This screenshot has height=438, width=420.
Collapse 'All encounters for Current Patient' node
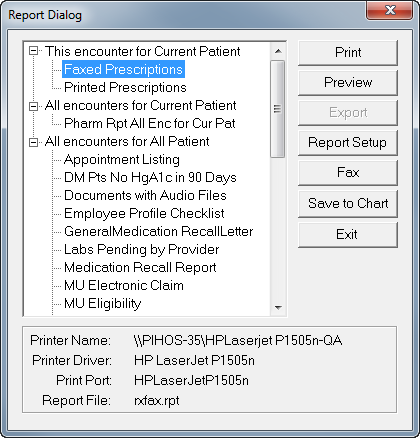click(33, 106)
